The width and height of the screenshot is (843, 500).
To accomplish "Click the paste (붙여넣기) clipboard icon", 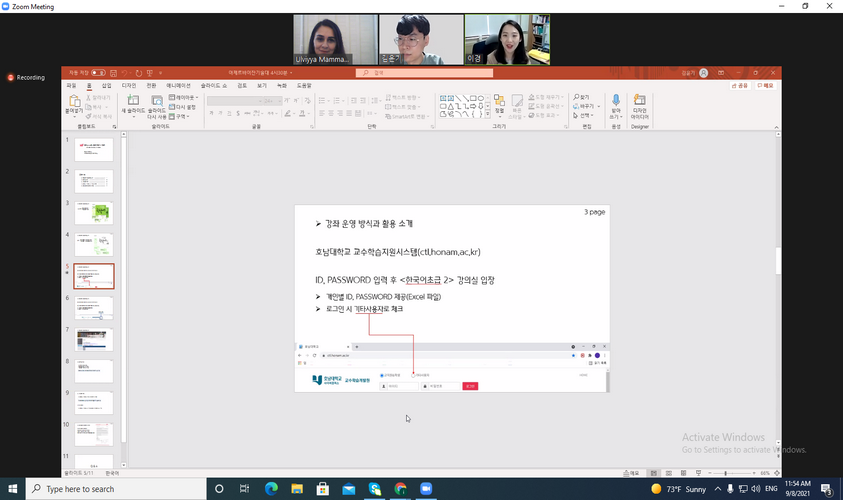I will click(74, 104).
